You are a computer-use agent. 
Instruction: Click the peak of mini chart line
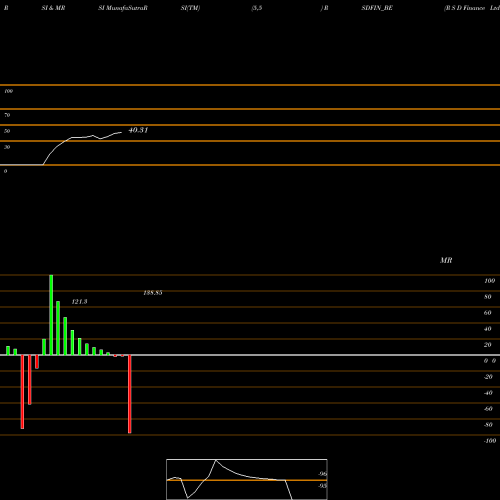click(x=216, y=460)
